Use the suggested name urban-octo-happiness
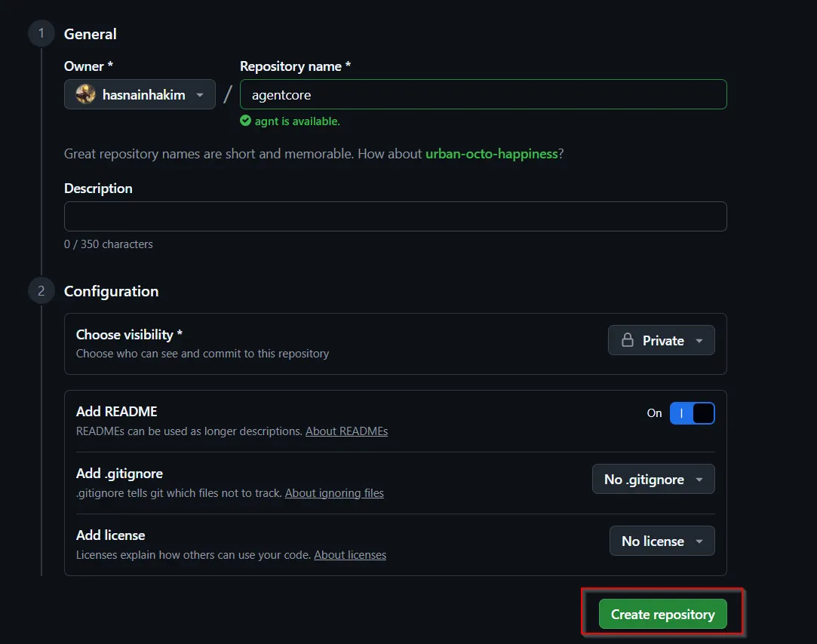Viewport: 817px width, 644px height. pyautogui.click(x=490, y=153)
